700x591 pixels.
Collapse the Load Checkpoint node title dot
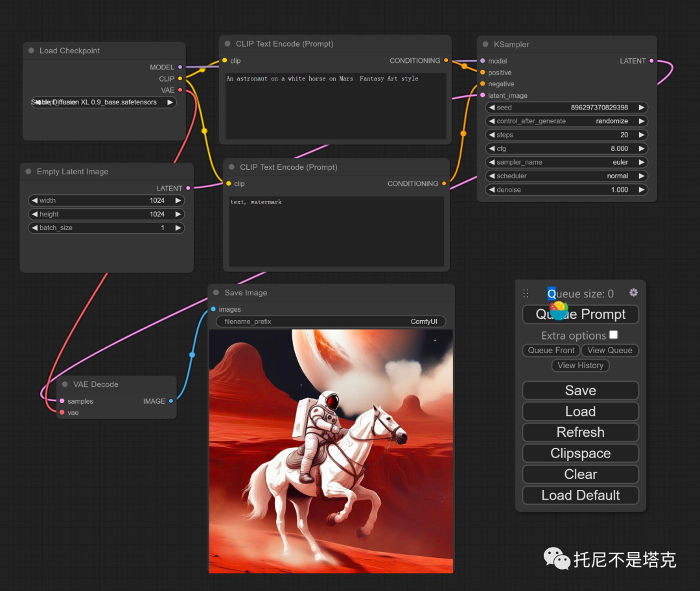coord(31,51)
